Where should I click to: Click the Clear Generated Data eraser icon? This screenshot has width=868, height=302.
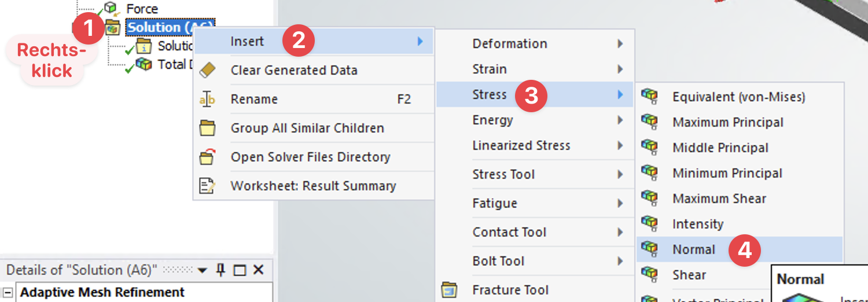pos(207,71)
